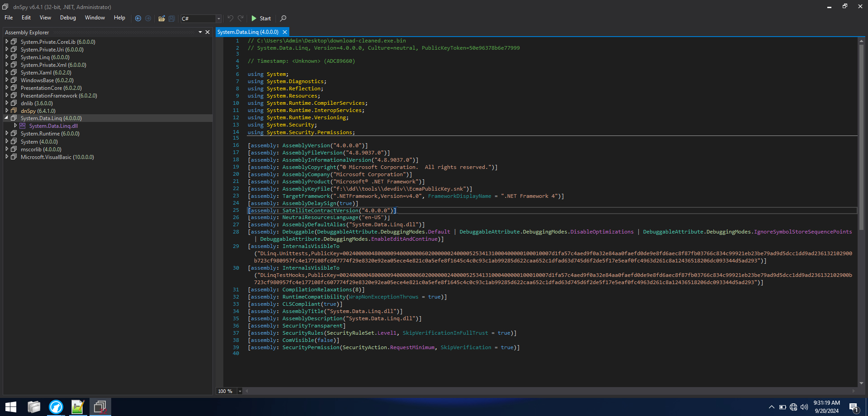868x416 pixels.
Task: Select dnlib (3.6.0.0) assembly
Action: coord(37,103)
